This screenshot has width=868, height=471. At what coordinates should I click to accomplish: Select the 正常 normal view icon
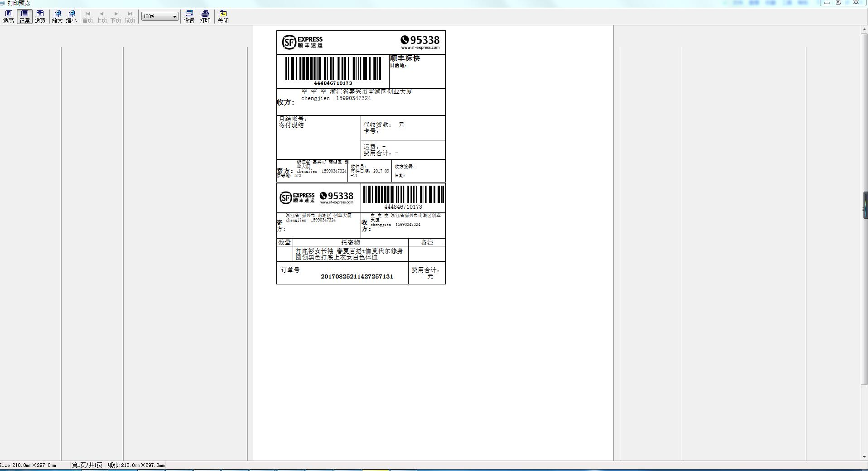click(24, 17)
